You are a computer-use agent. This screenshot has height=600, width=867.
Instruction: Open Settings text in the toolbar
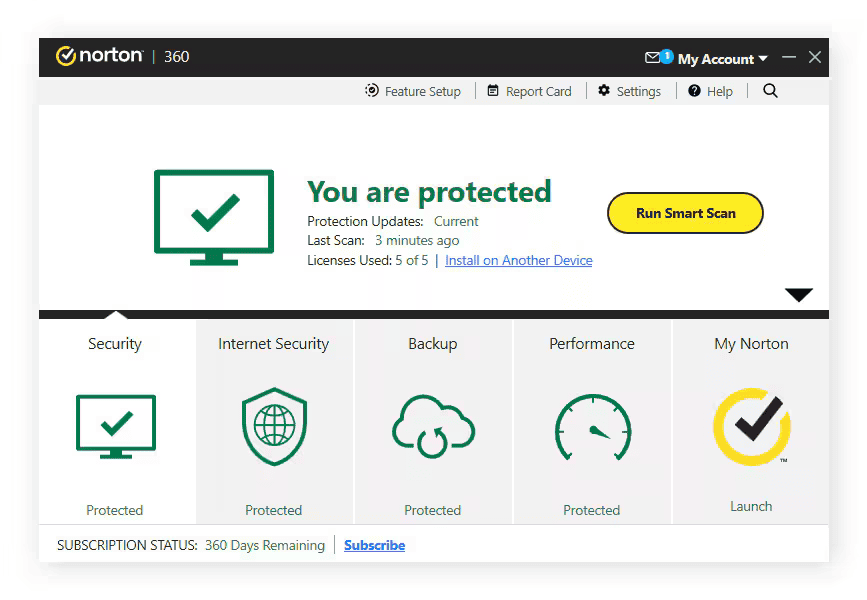[x=639, y=91]
